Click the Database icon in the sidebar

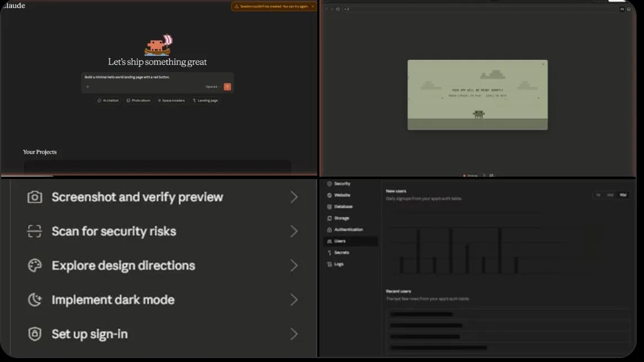pos(329,207)
